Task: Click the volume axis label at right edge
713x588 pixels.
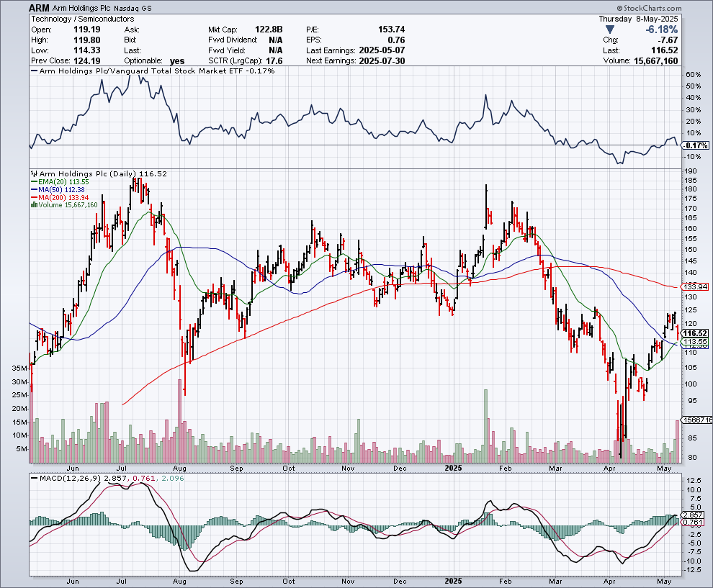Action: pyautogui.click(x=697, y=420)
